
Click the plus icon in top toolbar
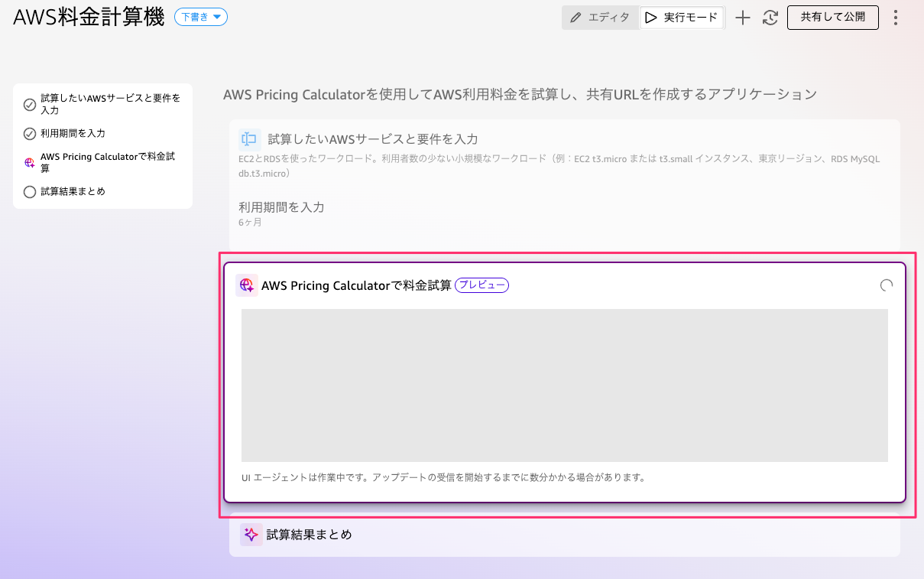click(x=742, y=18)
